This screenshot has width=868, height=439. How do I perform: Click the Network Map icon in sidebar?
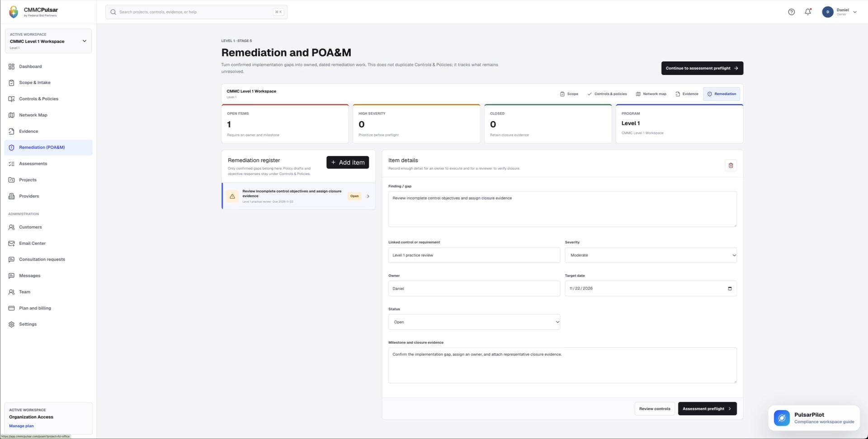pyautogui.click(x=11, y=115)
